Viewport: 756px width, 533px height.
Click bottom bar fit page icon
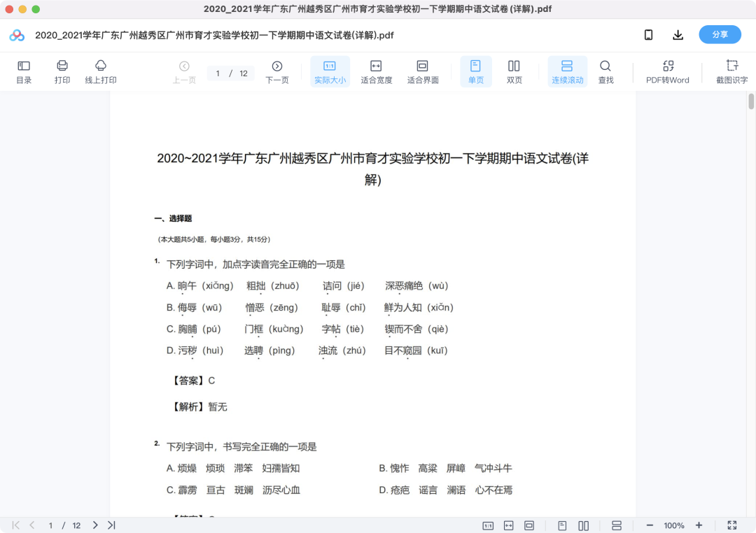tap(529, 526)
